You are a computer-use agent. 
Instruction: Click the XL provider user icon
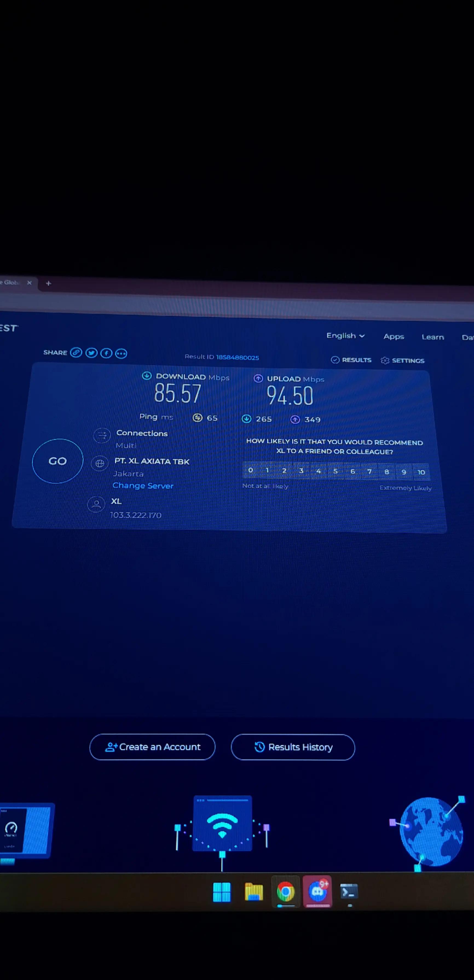(96, 504)
